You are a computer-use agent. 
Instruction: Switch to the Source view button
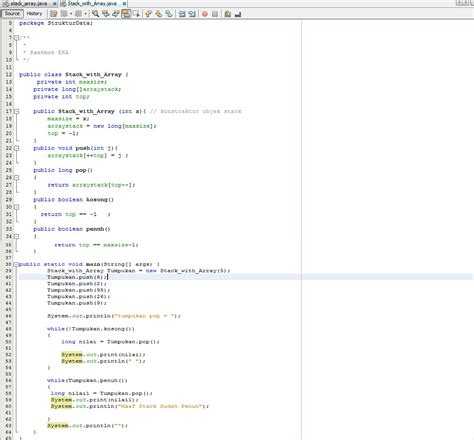12,14
